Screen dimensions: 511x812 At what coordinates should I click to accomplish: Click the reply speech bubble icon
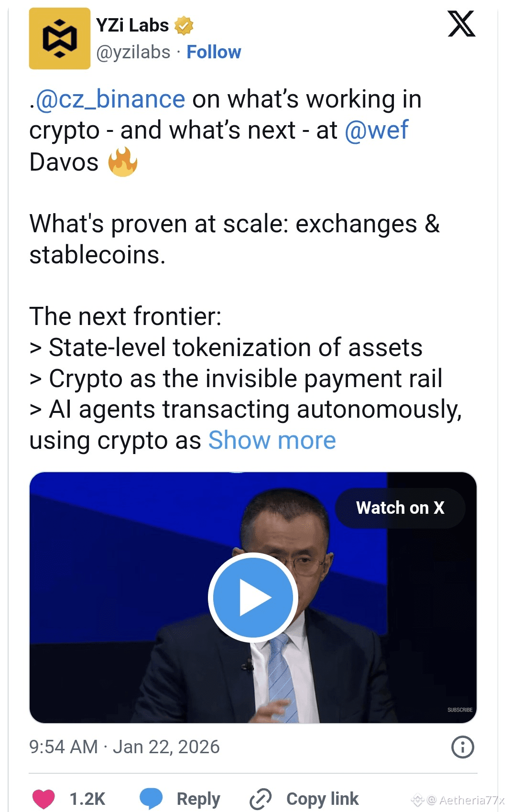pyautogui.click(x=151, y=799)
